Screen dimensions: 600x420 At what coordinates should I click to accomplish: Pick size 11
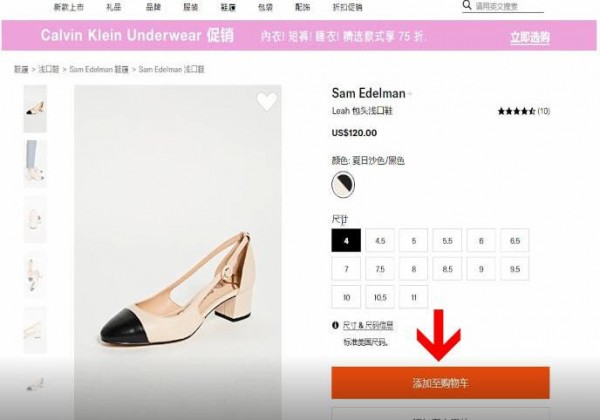click(413, 297)
